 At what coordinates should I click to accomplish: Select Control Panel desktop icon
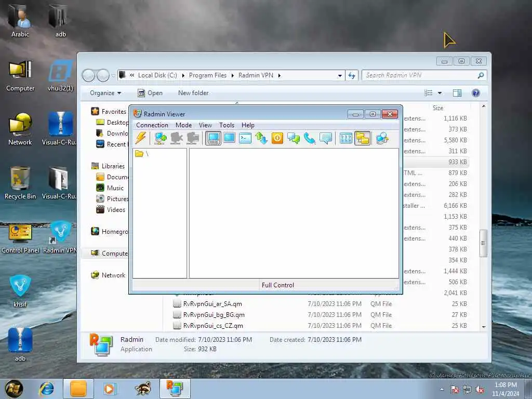coord(20,238)
